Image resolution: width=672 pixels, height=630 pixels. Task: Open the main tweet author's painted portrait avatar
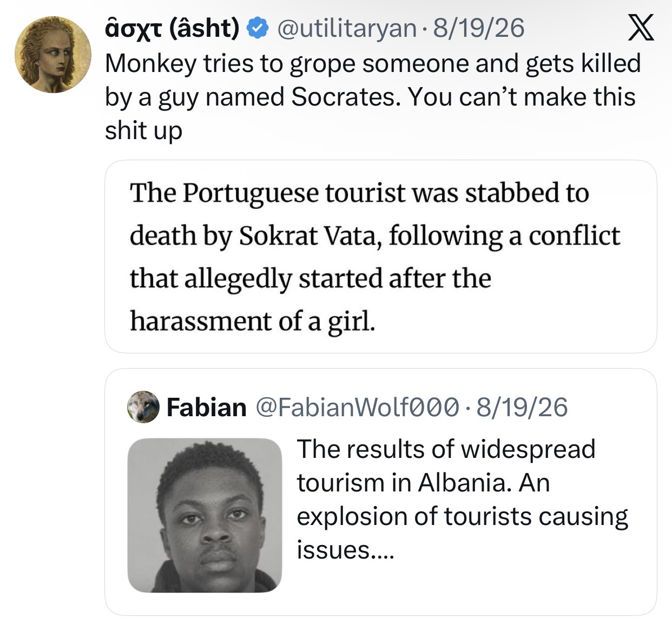click(53, 54)
